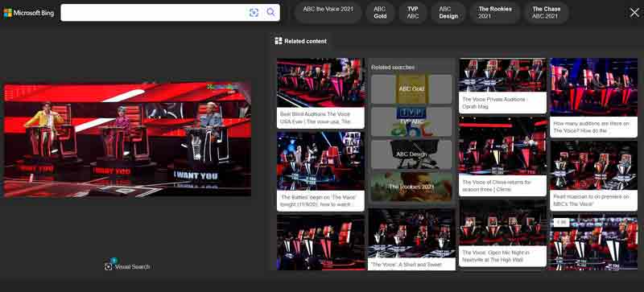Select the 'ABC Design' chip at top
Viewport: 644px width, 292px height.
(x=448, y=12)
